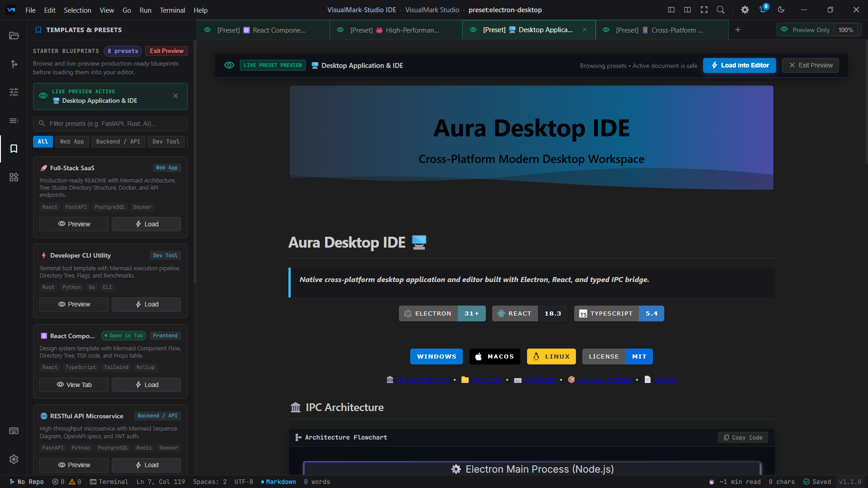The image size is (868, 488).
Task: Click the presets sidebar scrollbar
Action: pyautogui.click(x=195, y=163)
